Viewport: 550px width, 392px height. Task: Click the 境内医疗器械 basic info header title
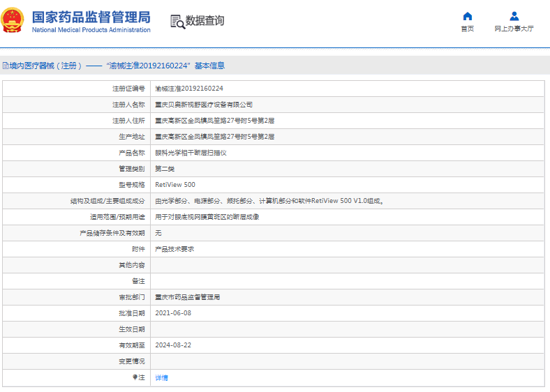coord(117,66)
